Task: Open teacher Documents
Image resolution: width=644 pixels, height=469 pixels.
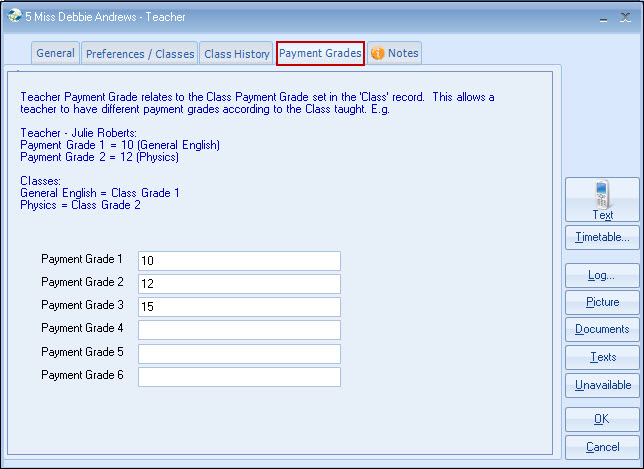Action: pos(602,329)
